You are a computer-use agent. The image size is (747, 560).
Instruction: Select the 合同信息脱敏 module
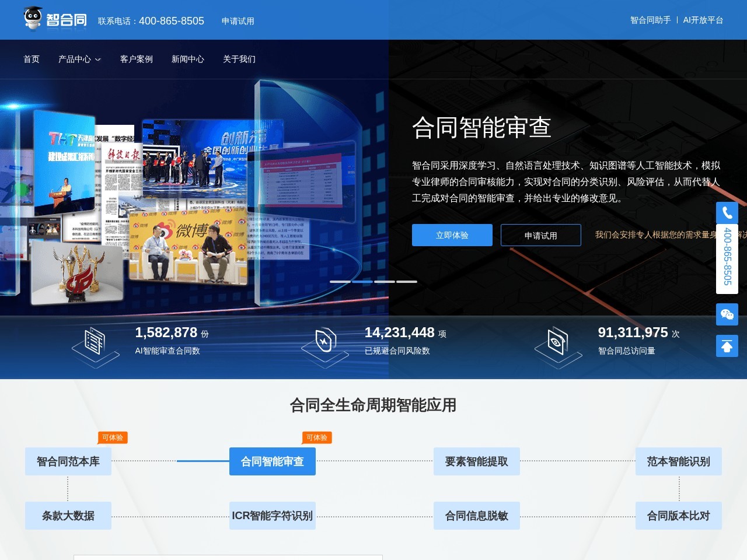click(477, 516)
